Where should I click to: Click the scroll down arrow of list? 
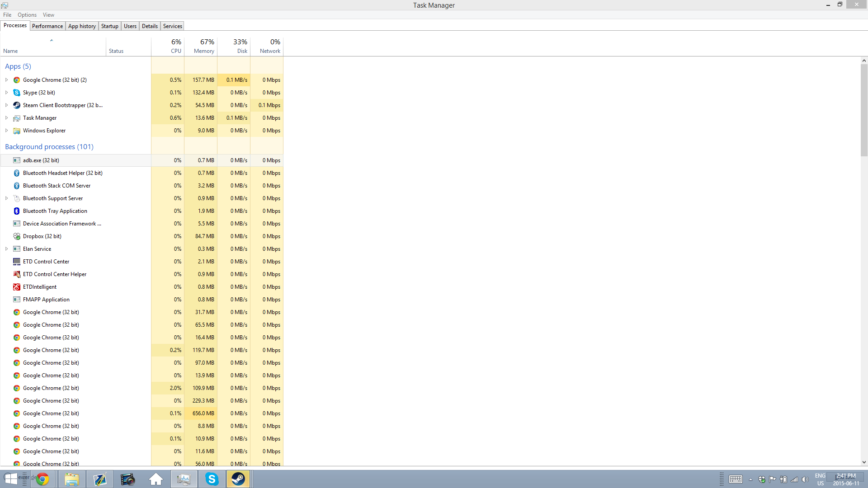pyautogui.click(x=864, y=462)
